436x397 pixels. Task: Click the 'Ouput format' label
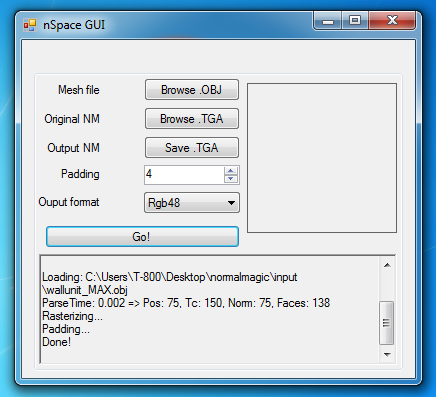coord(69,202)
